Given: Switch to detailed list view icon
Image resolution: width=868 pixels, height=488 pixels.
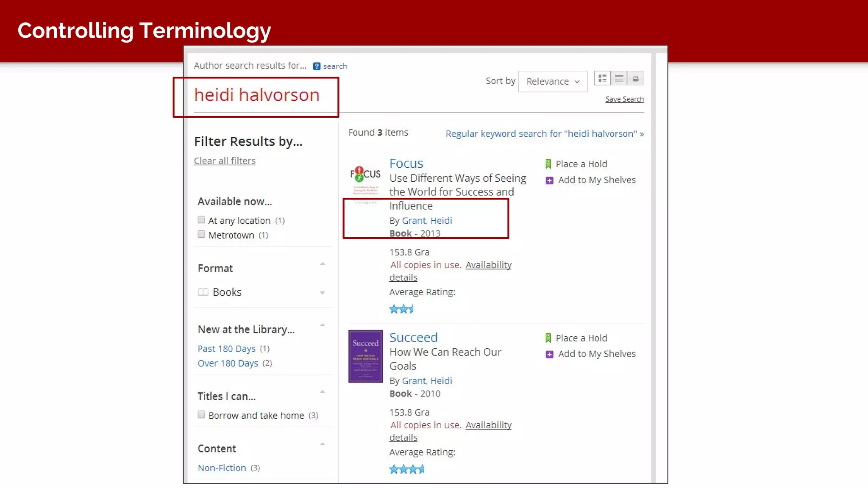Looking at the screenshot, I should pos(602,78).
